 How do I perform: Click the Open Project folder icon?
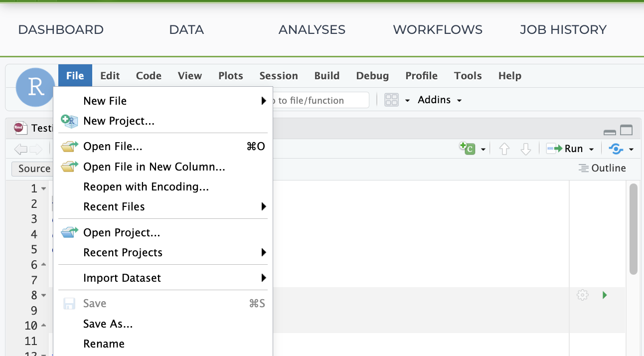[70, 232]
